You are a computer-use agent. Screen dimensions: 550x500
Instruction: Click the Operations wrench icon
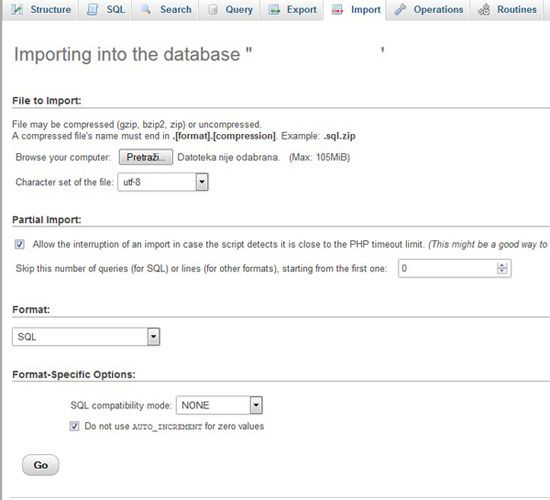point(400,9)
